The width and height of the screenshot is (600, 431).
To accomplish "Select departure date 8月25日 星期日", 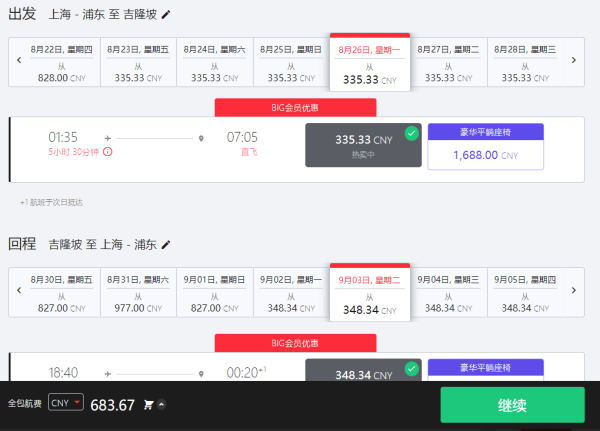I will pos(291,62).
